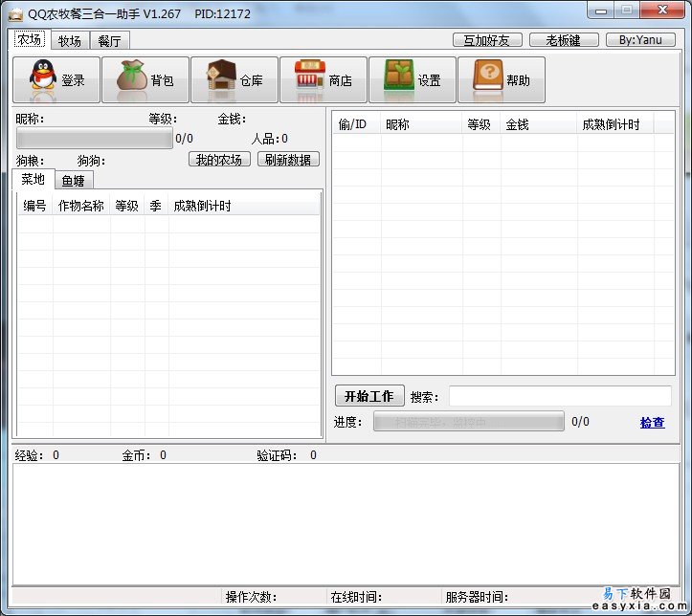692x616 pixels.
Task: Click the By:Yanu button
Action: click(x=640, y=40)
